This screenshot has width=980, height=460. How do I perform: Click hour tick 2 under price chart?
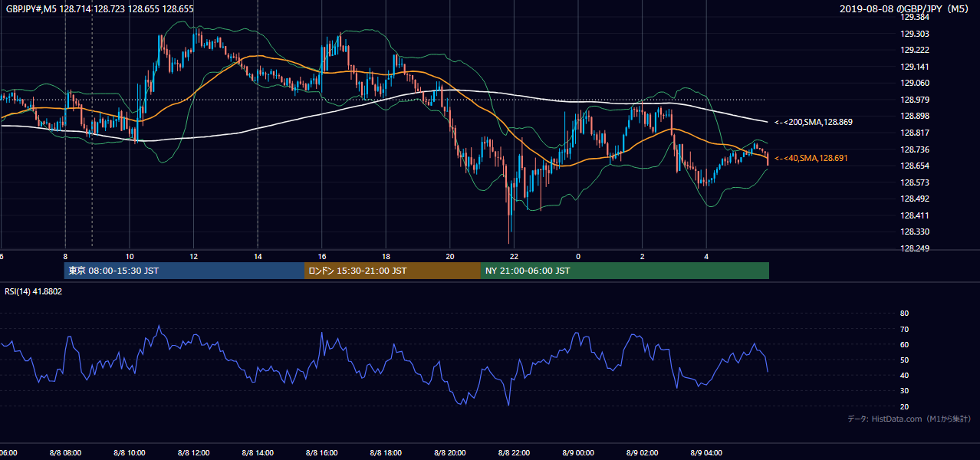pyautogui.click(x=643, y=257)
